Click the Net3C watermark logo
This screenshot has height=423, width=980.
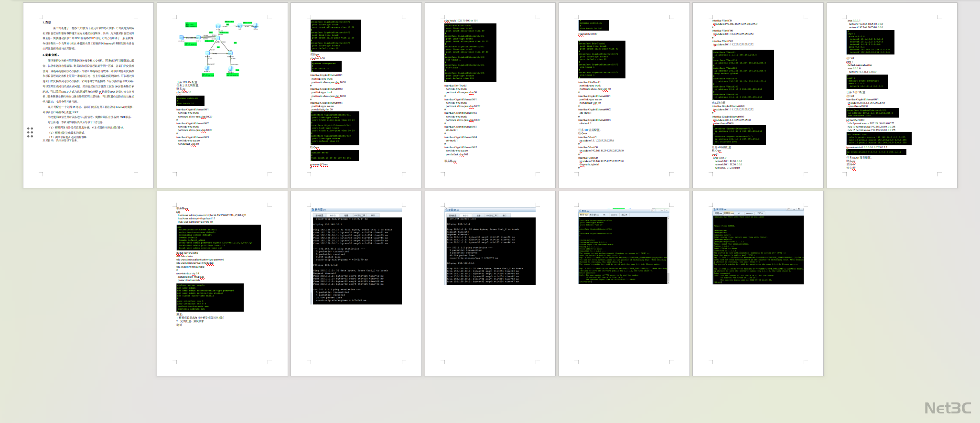[948, 408]
